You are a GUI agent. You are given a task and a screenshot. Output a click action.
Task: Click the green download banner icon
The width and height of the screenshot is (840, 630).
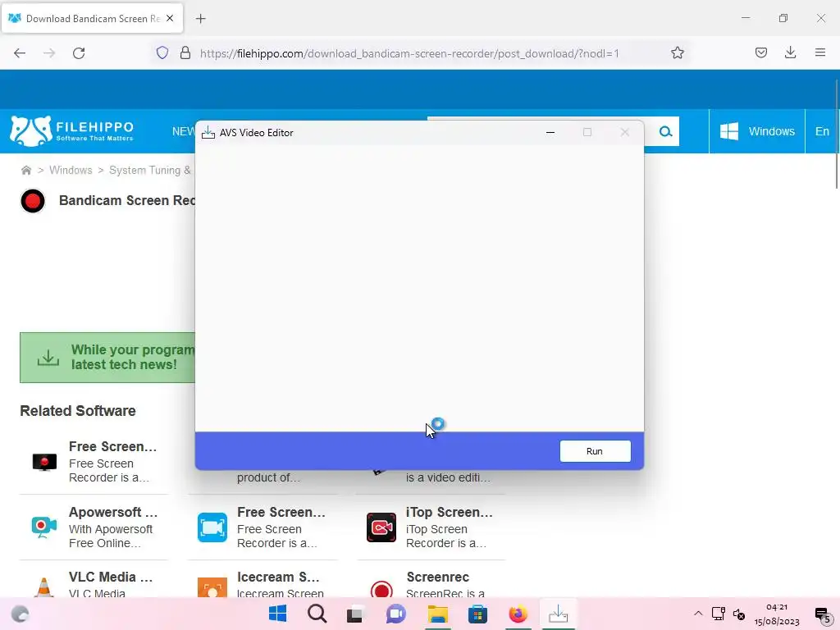[48, 358]
